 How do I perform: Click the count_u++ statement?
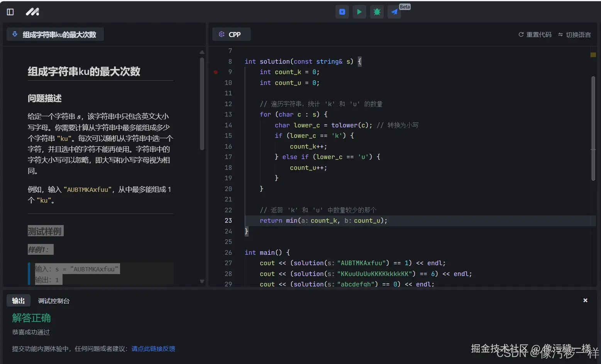pyautogui.click(x=308, y=168)
